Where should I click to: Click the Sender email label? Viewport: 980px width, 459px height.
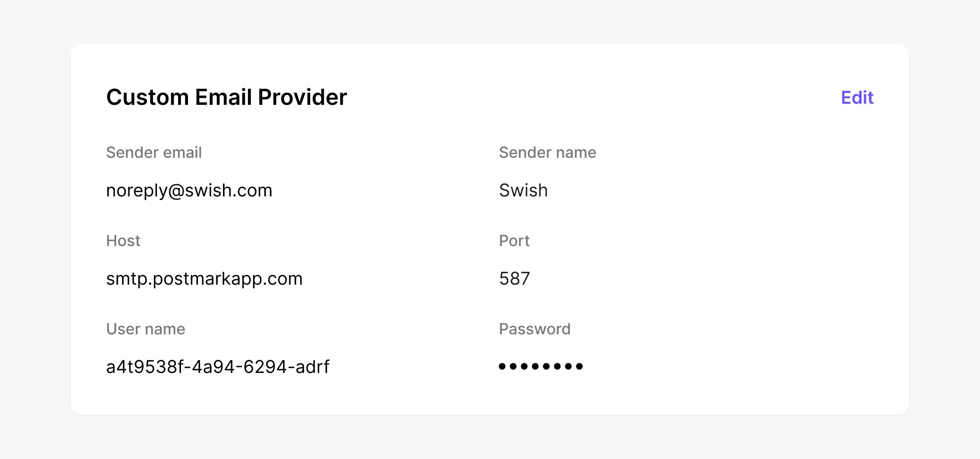coord(154,153)
